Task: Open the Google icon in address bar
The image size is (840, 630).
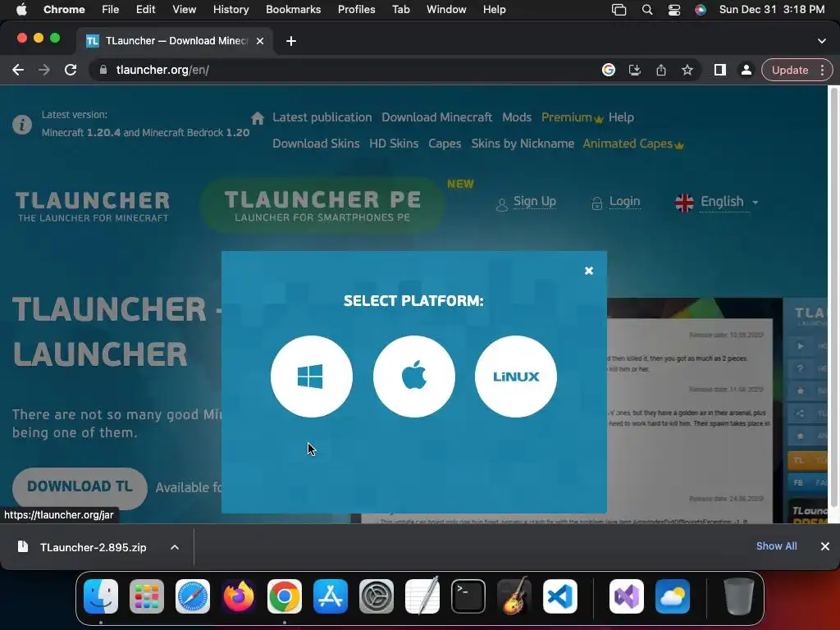Action: point(609,71)
